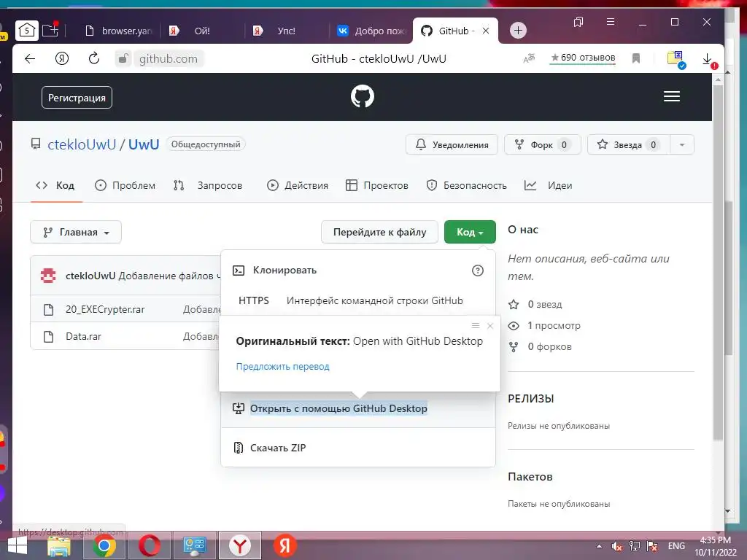Switch to the VK Добро пож tab

point(371,31)
